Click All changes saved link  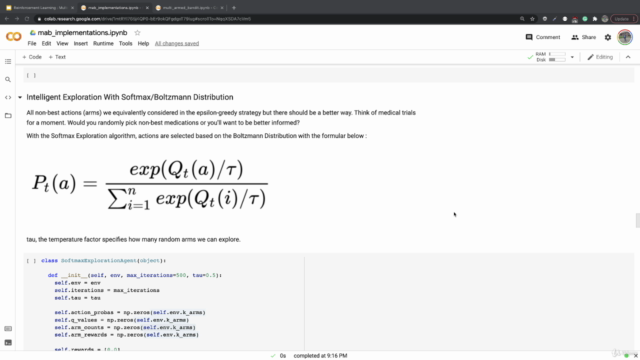pyautogui.click(x=177, y=43)
